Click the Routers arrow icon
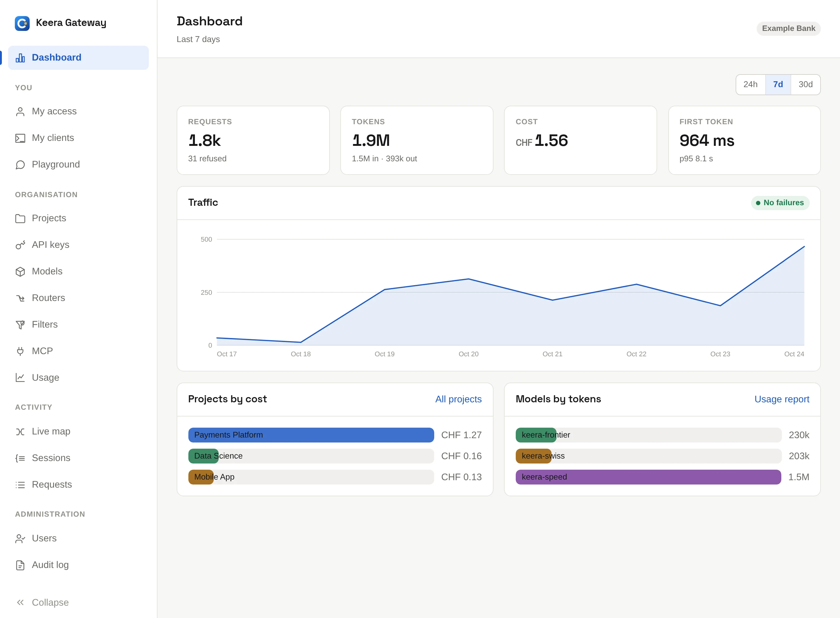The width and height of the screenshot is (840, 618). click(x=20, y=298)
